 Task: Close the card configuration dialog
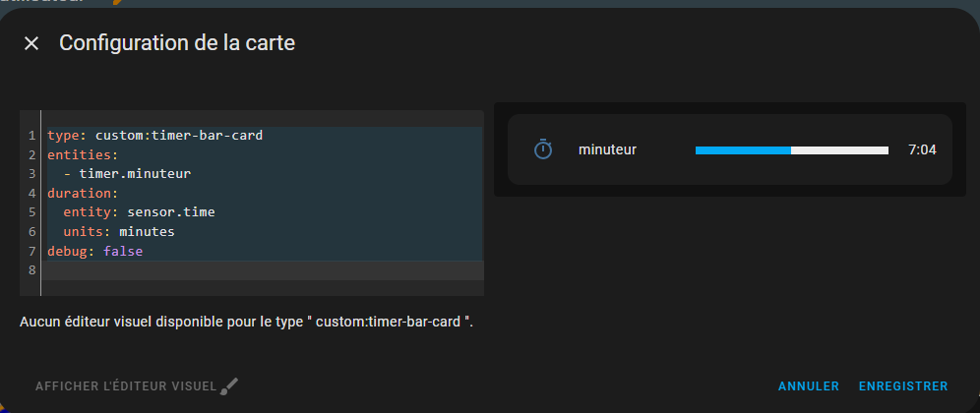(x=31, y=43)
